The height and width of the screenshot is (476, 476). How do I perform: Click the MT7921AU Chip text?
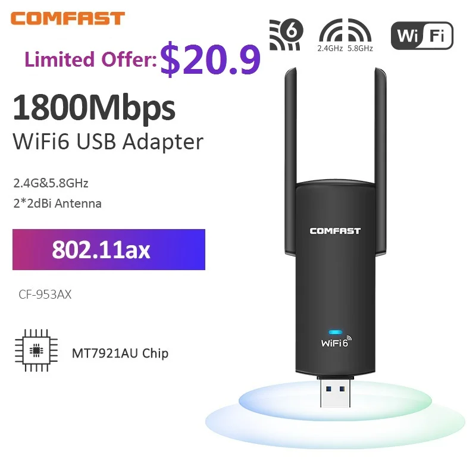120,353
